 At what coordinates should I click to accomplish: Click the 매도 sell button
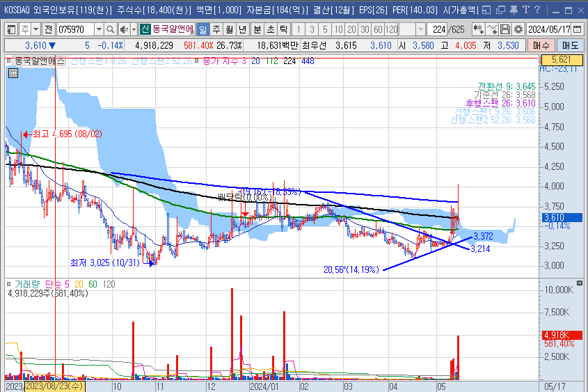click(570, 45)
